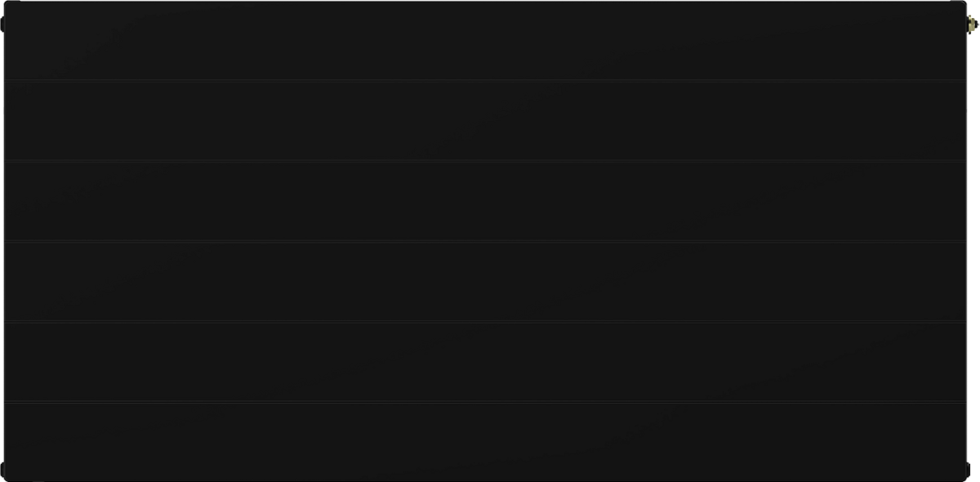The image size is (980, 482).
Task: Select the fifth horizontal panel strip from top
Action: [490, 361]
